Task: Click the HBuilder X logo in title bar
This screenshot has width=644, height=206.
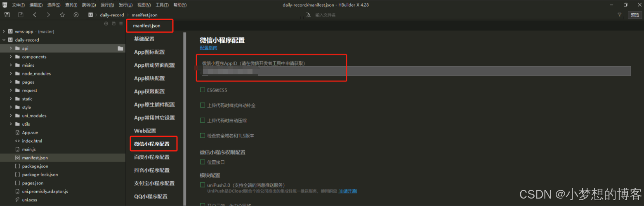Action: (x=4, y=5)
